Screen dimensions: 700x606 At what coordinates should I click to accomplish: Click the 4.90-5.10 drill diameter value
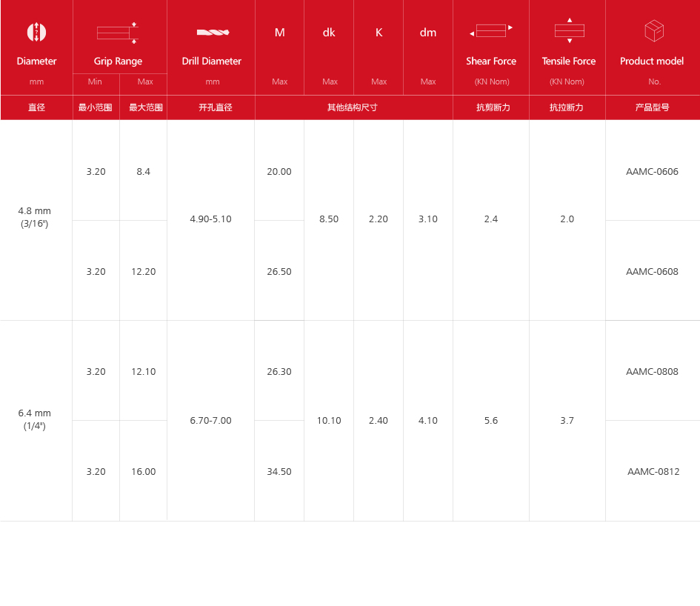point(210,219)
